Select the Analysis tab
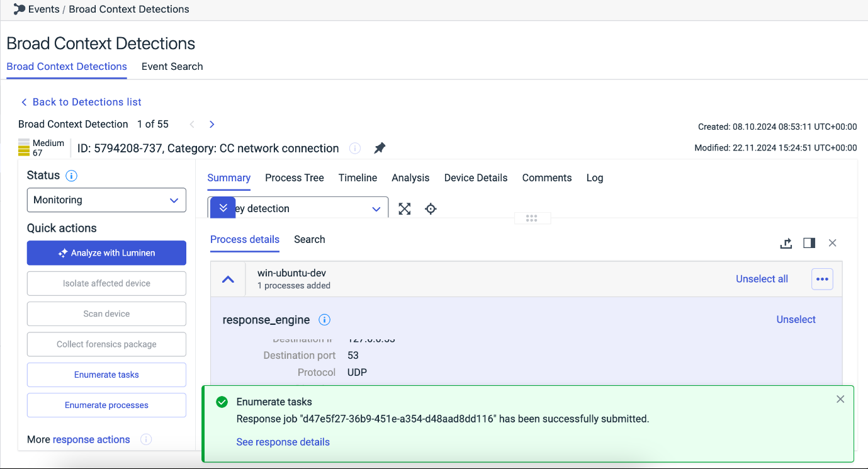The height and width of the screenshot is (469, 868). point(410,178)
